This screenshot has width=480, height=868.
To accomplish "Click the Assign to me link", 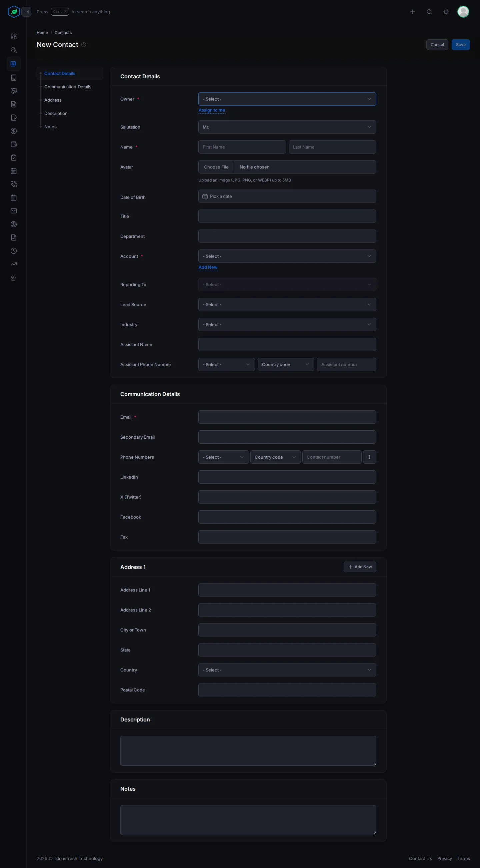I will click(x=212, y=110).
